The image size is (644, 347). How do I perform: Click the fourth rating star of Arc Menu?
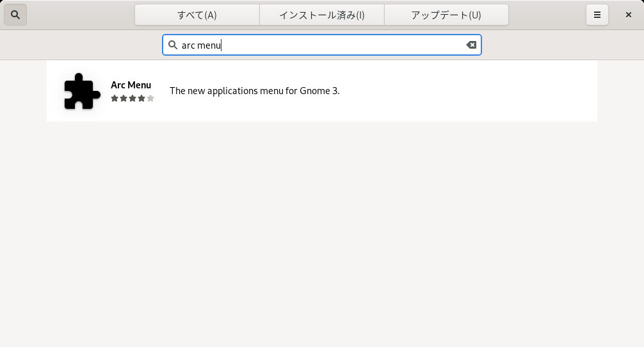click(141, 98)
